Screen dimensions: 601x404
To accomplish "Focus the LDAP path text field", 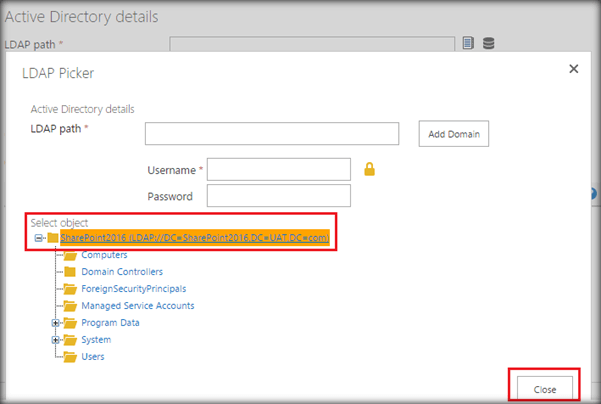I will coord(272,133).
